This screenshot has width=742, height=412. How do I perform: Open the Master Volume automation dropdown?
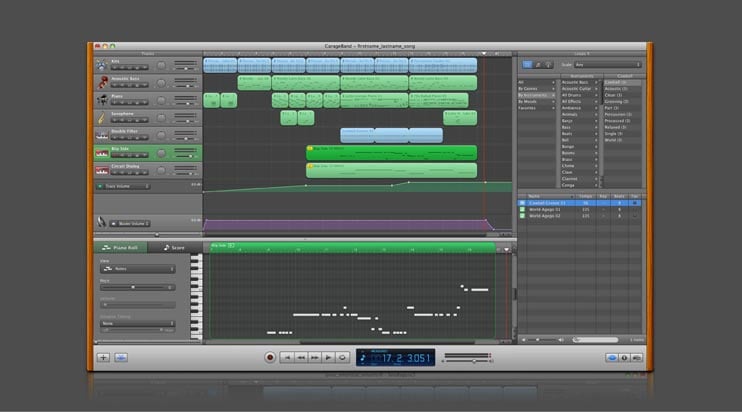point(134,223)
